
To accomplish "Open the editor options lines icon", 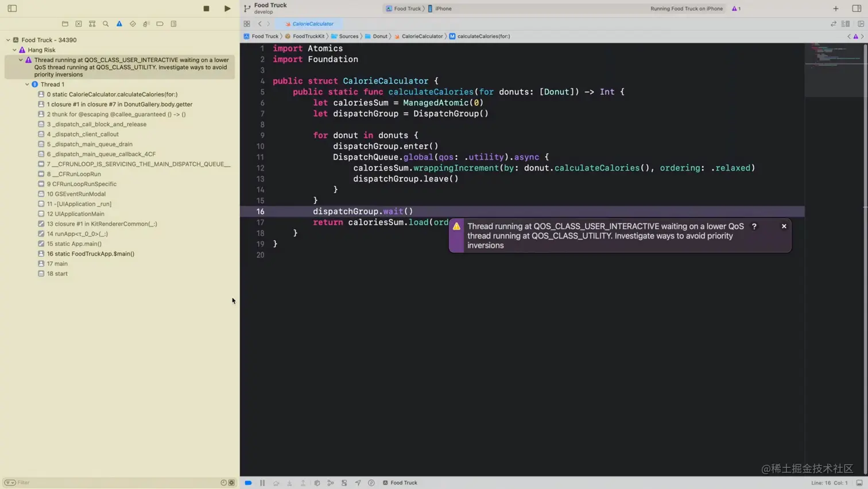I will [846, 24].
